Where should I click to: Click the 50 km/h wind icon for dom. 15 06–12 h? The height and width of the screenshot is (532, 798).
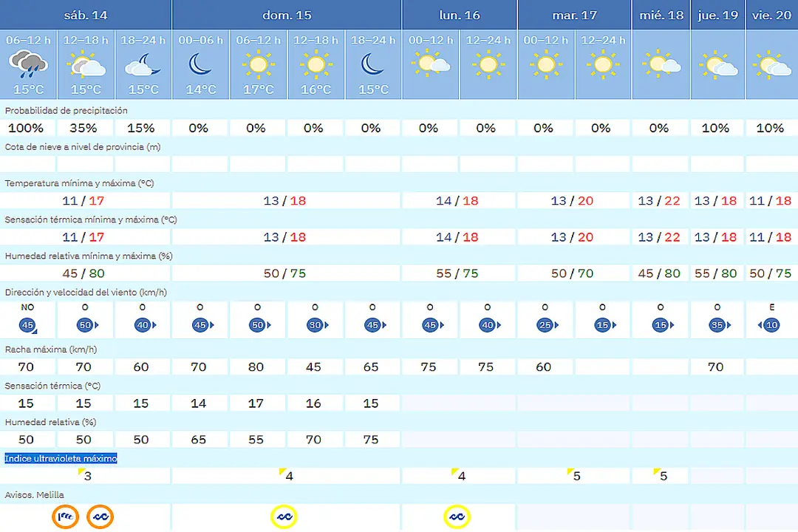point(259,325)
